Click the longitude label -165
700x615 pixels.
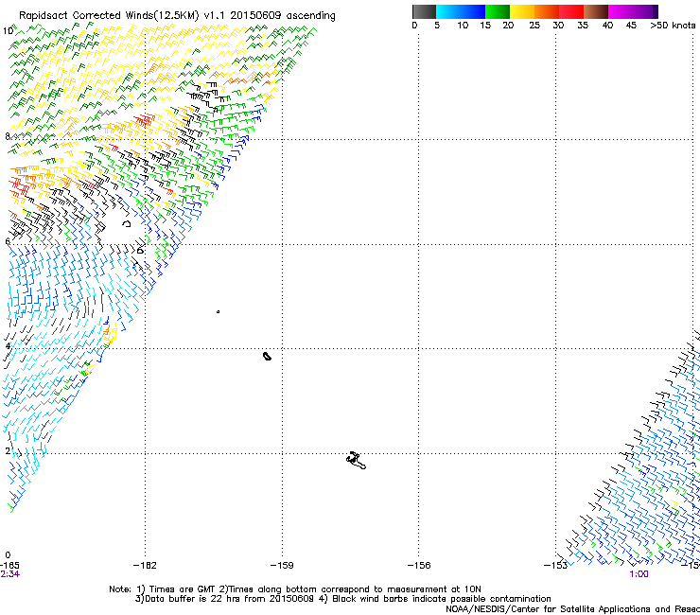[x=9, y=566]
